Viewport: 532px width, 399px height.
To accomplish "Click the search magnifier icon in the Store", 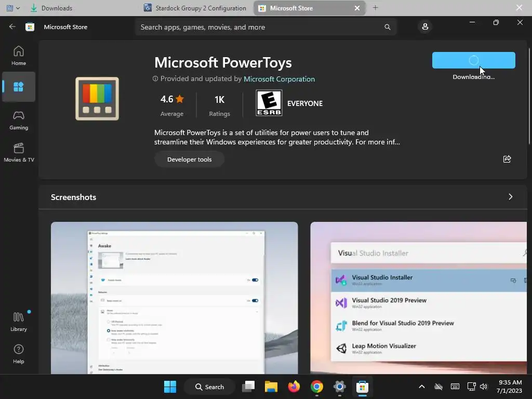I will point(388,27).
